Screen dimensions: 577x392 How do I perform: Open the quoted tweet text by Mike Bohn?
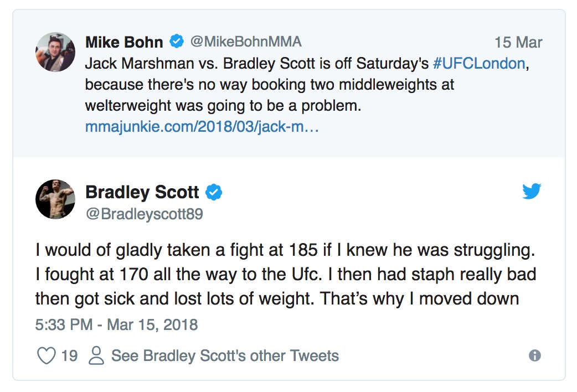tap(307, 85)
